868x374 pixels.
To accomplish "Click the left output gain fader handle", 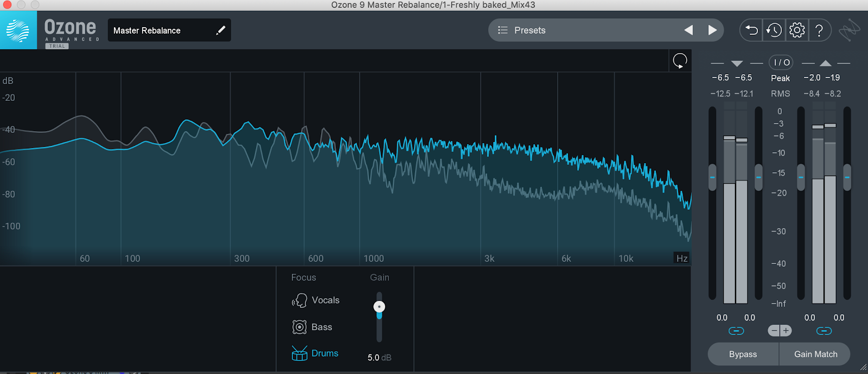I will coord(801,177).
